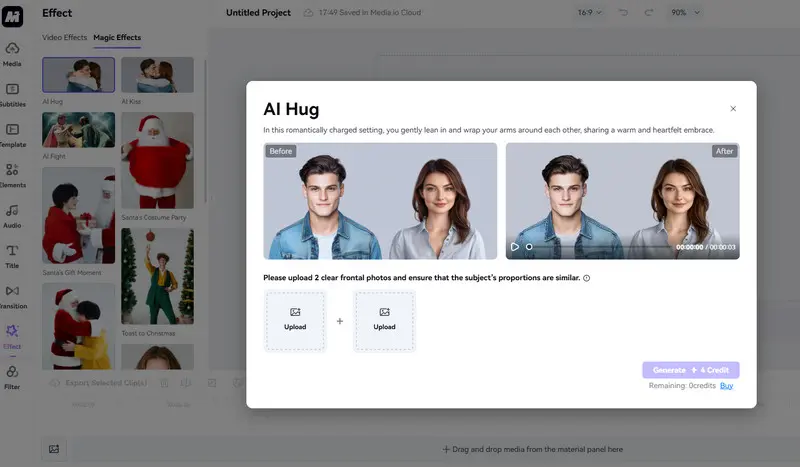Click the Buy credits link
The image size is (800, 467).
(x=726, y=385)
